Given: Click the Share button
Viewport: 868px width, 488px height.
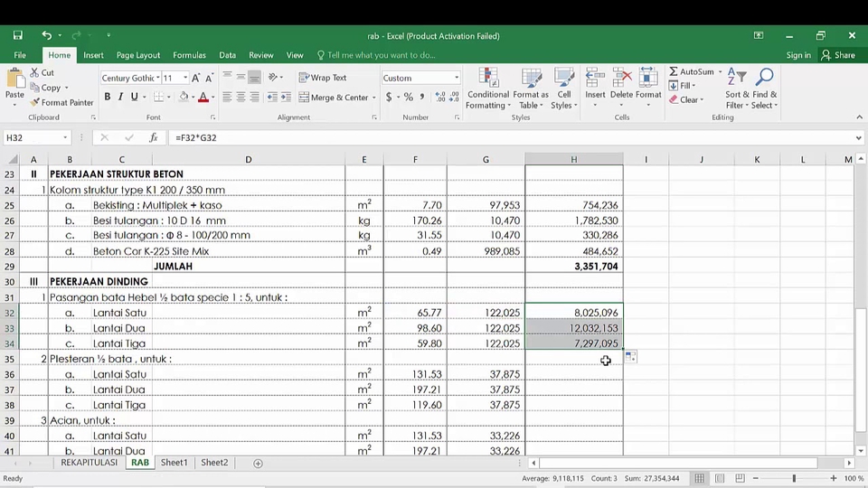Looking at the screenshot, I should pos(839,55).
